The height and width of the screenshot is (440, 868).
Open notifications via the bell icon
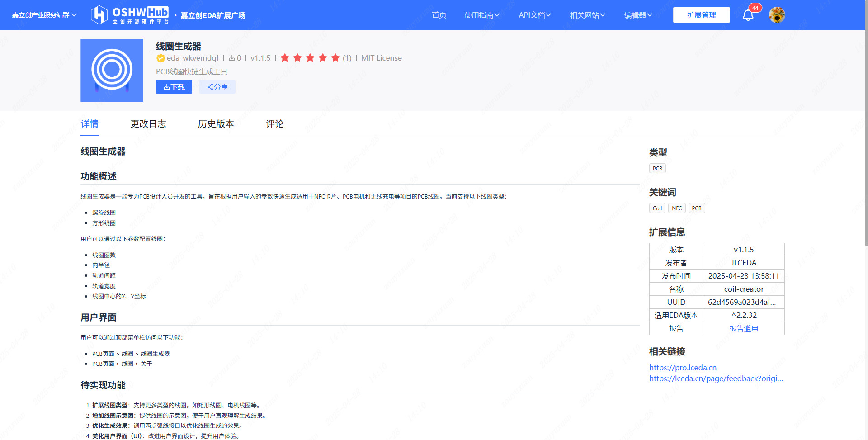tap(748, 15)
